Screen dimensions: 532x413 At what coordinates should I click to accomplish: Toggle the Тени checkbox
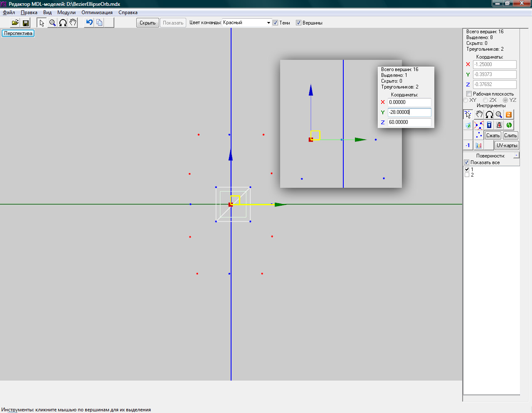pyautogui.click(x=276, y=23)
